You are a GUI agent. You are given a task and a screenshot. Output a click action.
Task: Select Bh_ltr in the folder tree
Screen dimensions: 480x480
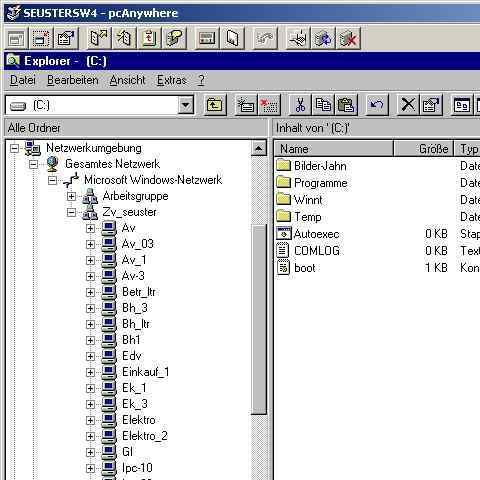(x=136, y=324)
